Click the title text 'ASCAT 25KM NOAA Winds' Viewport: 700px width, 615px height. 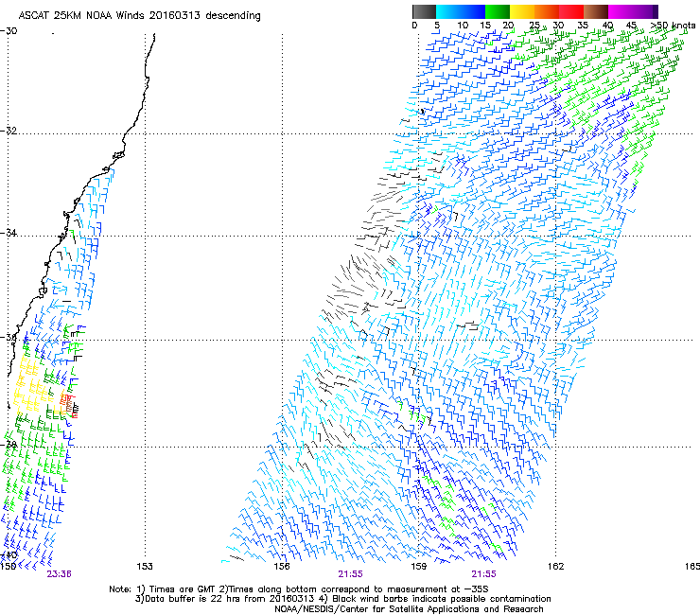point(82,15)
